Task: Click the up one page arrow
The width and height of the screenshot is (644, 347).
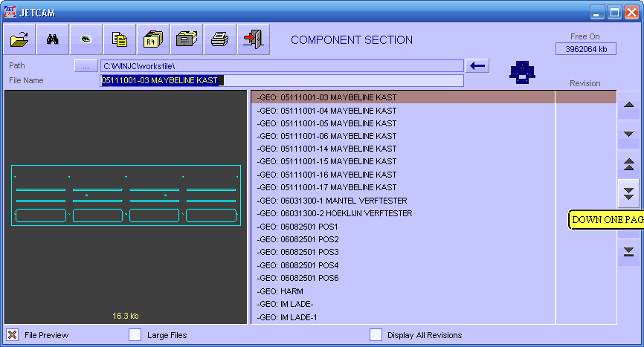Action: 628,164
